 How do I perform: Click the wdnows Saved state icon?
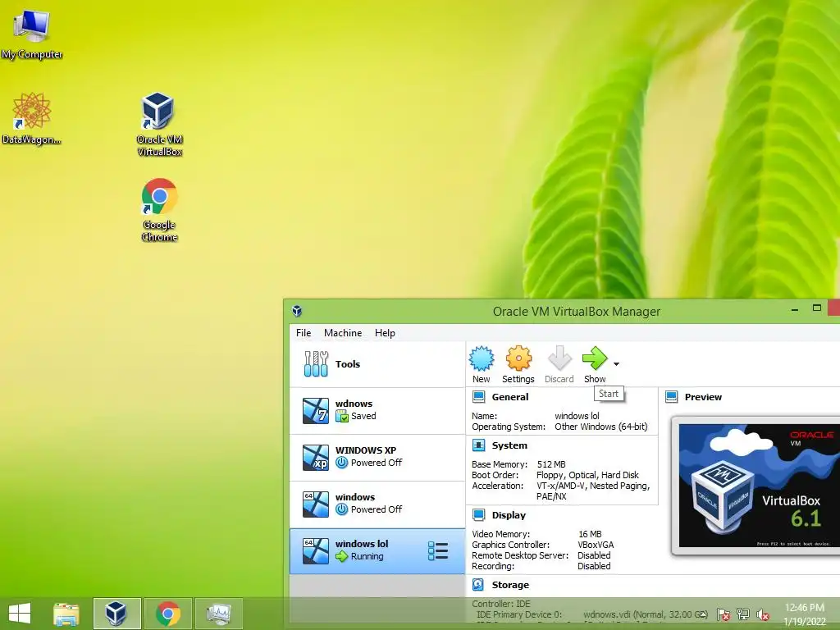click(x=342, y=416)
